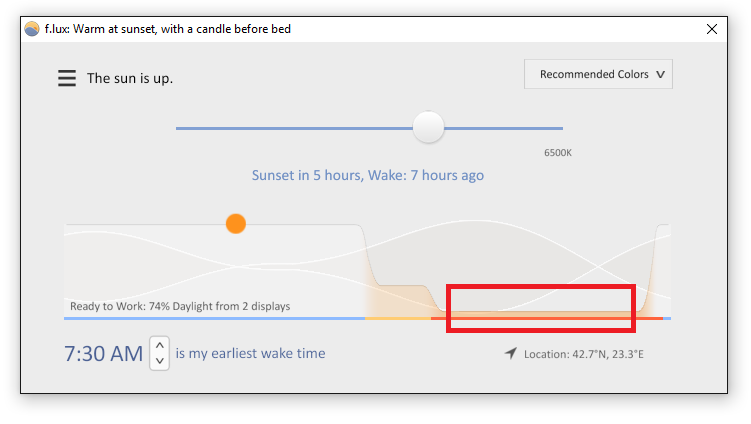Click the 7:30 AM wake time value
The width and height of the screenshot is (751, 424).
point(103,354)
